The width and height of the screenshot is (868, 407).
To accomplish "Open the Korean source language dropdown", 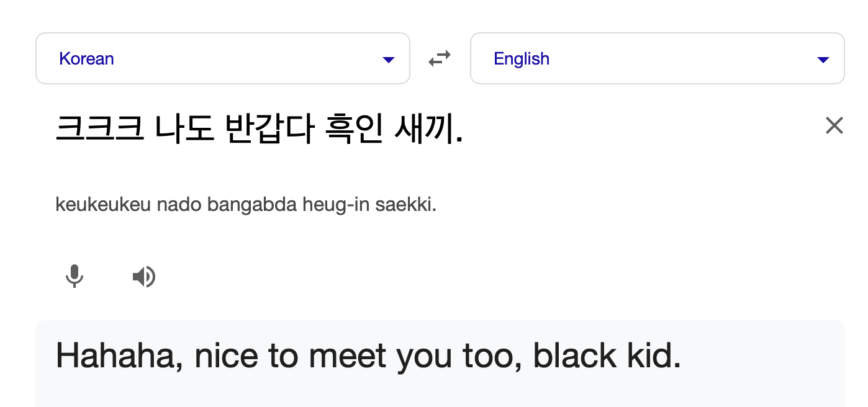I will click(x=222, y=58).
